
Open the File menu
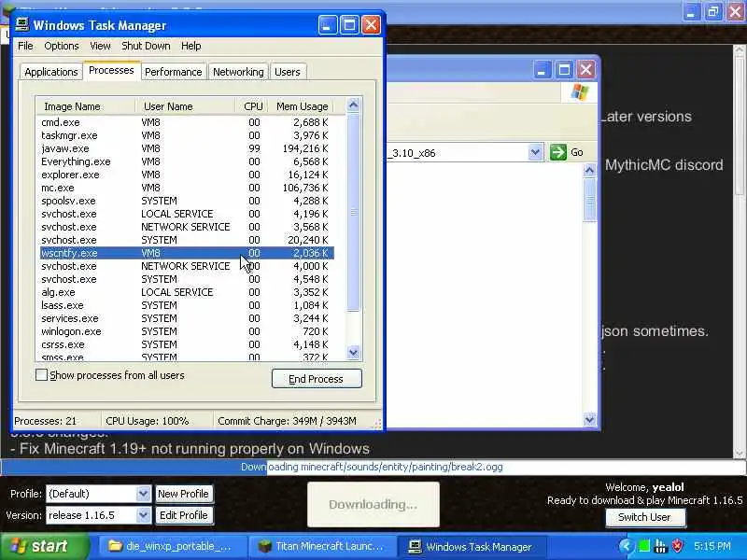[x=25, y=46]
